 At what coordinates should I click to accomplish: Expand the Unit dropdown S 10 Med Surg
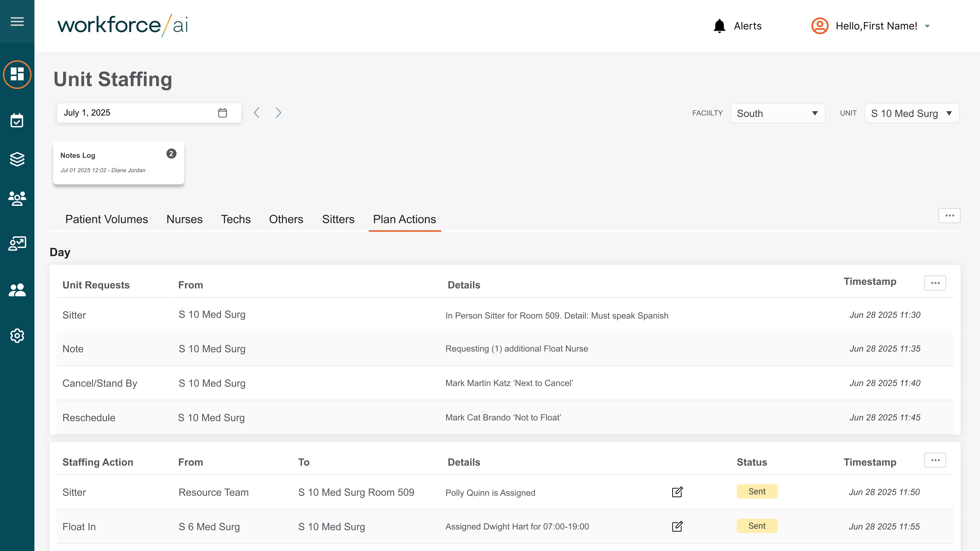click(x=912, y=113)
